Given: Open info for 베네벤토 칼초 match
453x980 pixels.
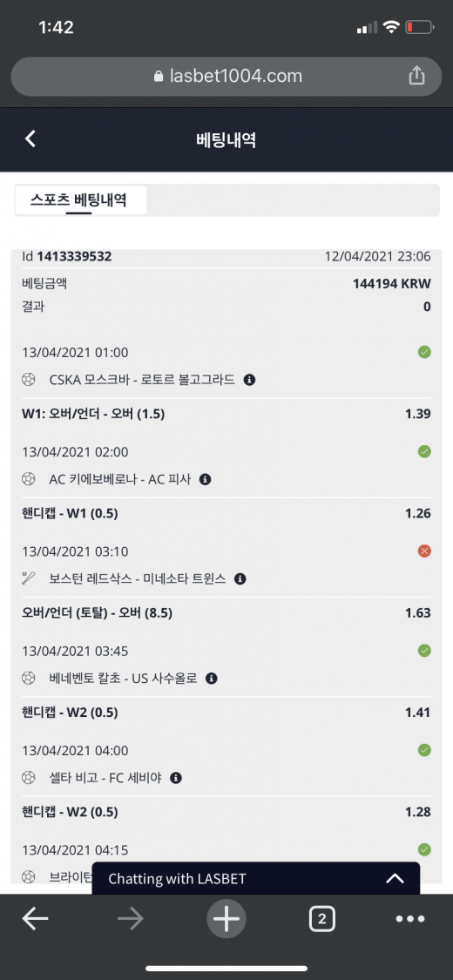Looking at the screenshot, I should tap(211, 678).
